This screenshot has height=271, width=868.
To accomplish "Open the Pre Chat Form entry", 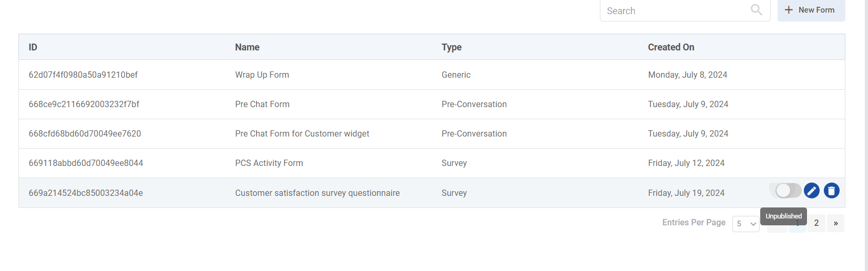I will click(x=262, y=104).
